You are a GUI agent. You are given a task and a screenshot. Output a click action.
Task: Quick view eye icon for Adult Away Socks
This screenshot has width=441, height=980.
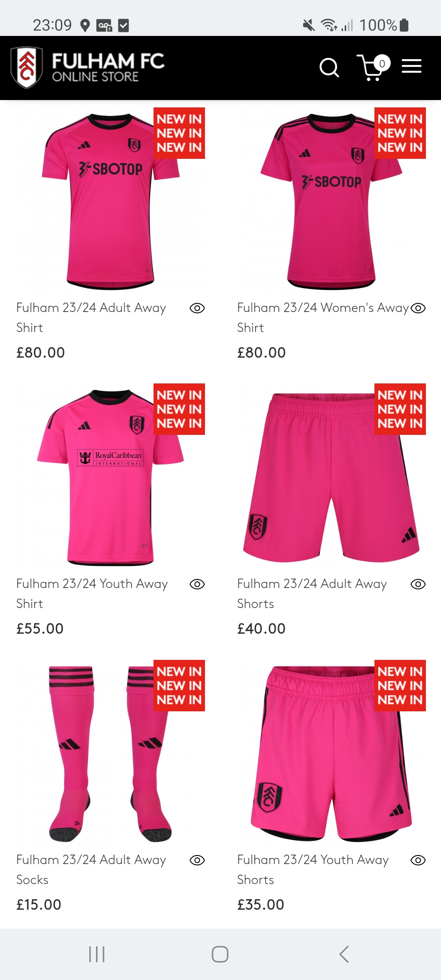[x=197, y=860]
